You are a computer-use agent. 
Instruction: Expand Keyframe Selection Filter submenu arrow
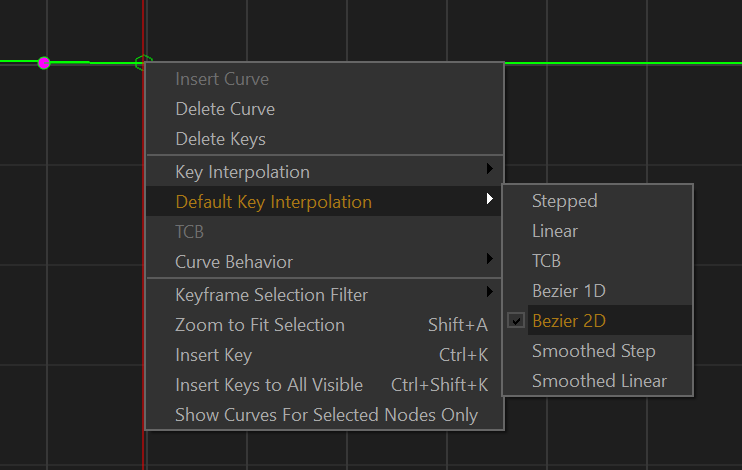(x=490, y=292)
